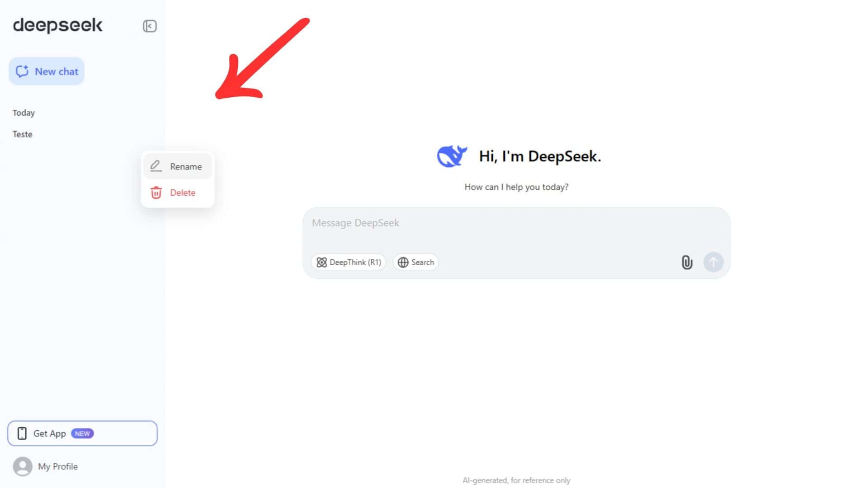This screenshot has height=488, width=868.
Task: Open the paperclip attachment icon
Action: pyautogui.click(x=686, y=262)
